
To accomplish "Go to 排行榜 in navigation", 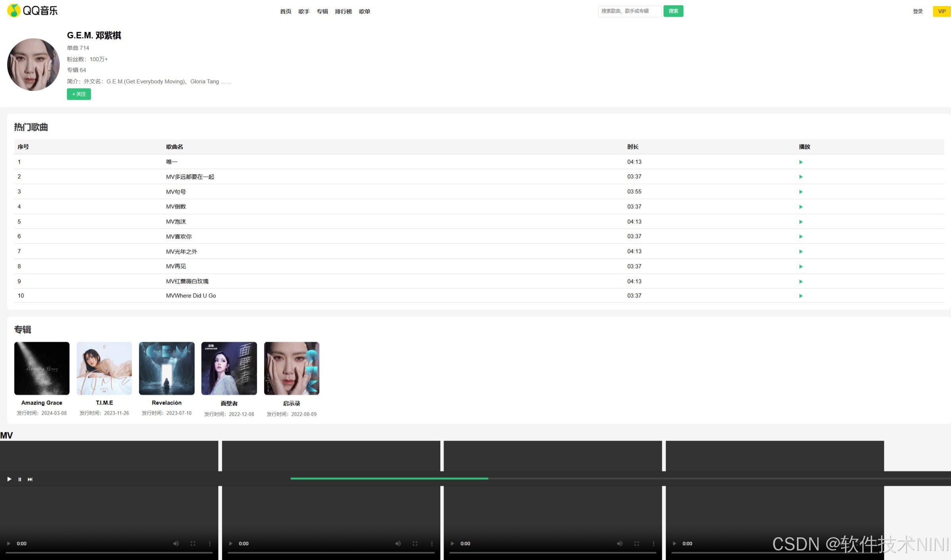I will 343,12.
